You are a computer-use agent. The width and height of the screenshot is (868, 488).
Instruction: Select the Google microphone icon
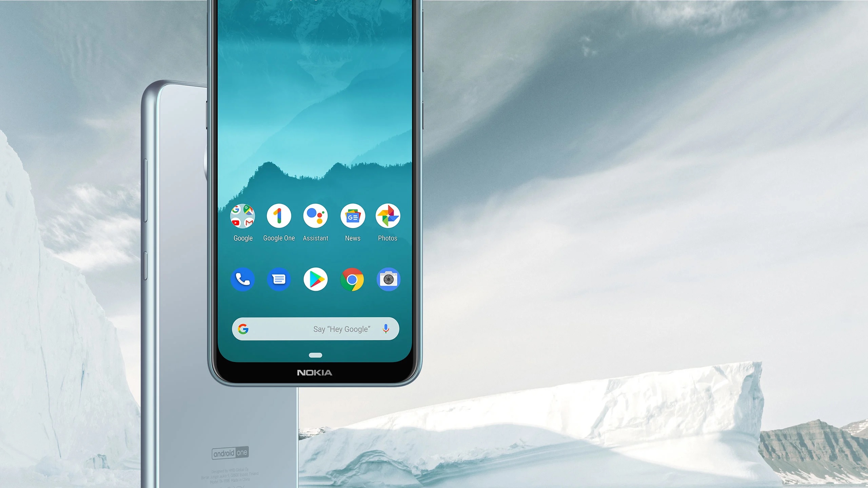click(386, 328)
